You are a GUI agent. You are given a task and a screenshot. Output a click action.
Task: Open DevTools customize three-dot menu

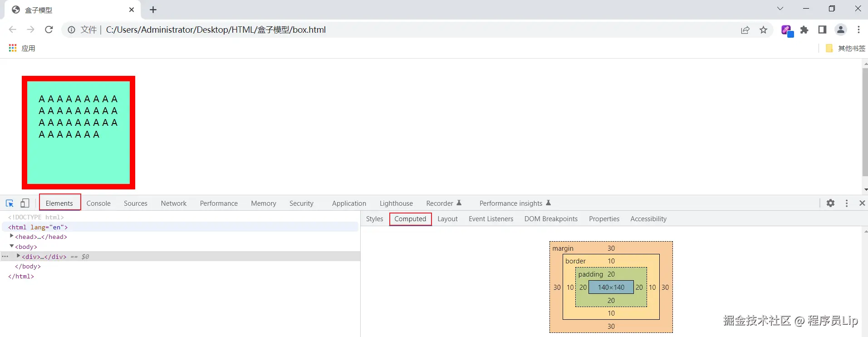pos(847,203)
